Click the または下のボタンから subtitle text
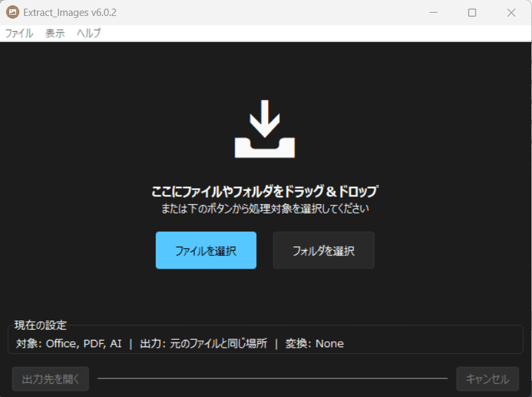This screenshot has height=397, width=532. 265,209
